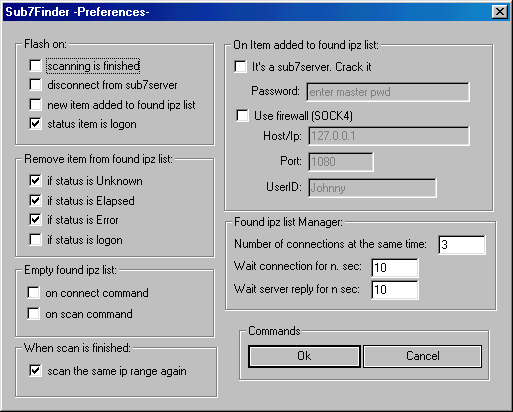The height and width of the screenshot is (412, 513).
Task: Close the Sub7Finder Preferences window
Action: [500, 12]
